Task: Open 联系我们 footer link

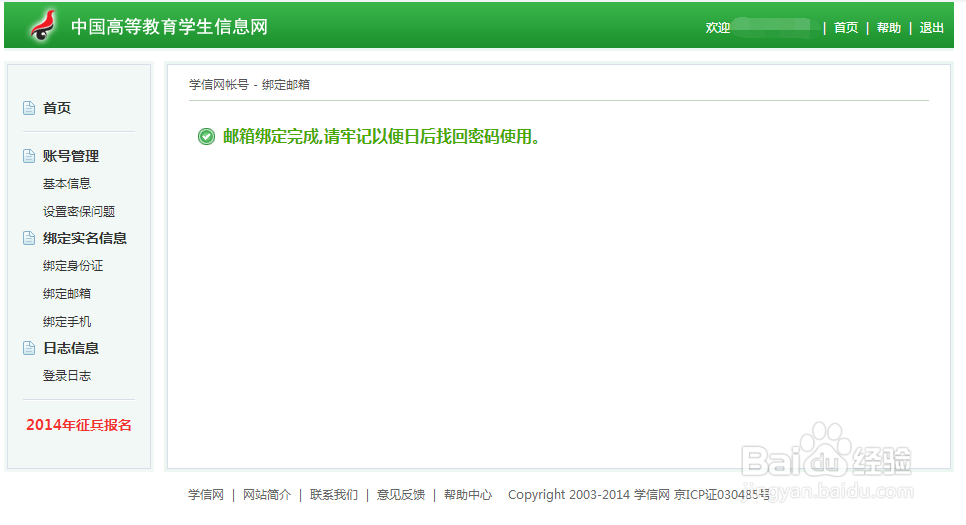Action: tap(334, 494)
